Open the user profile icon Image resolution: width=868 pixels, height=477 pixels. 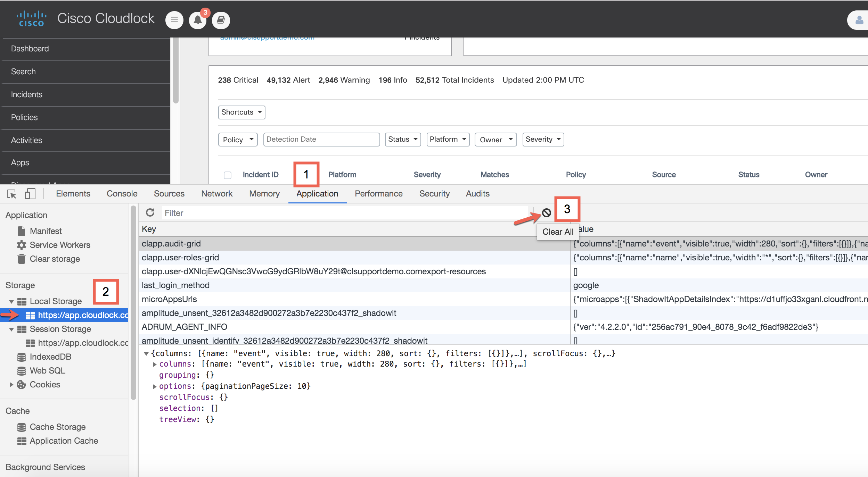click(x=859, y=20)
